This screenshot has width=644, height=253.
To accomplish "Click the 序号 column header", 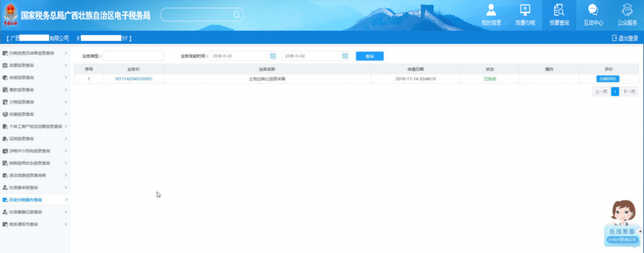I will click(89, 69).
